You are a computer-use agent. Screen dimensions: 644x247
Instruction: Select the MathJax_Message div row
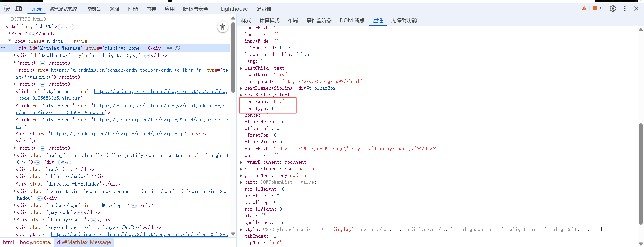point(115,48)
